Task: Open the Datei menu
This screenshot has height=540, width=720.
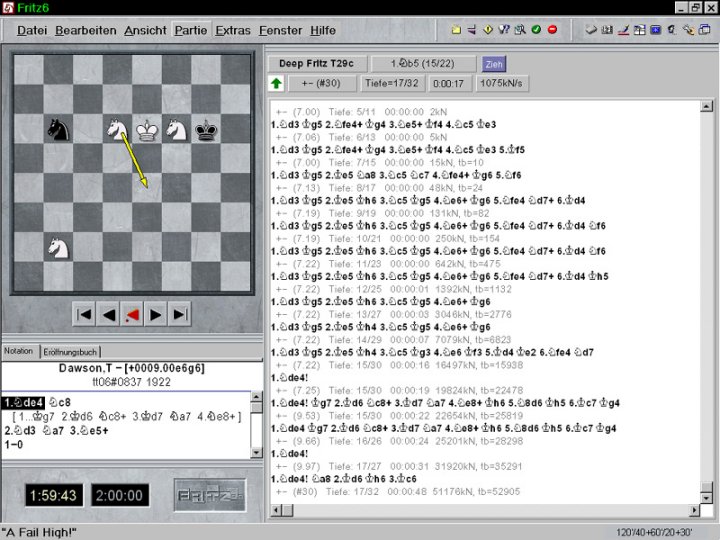Action: coord(32,30)
